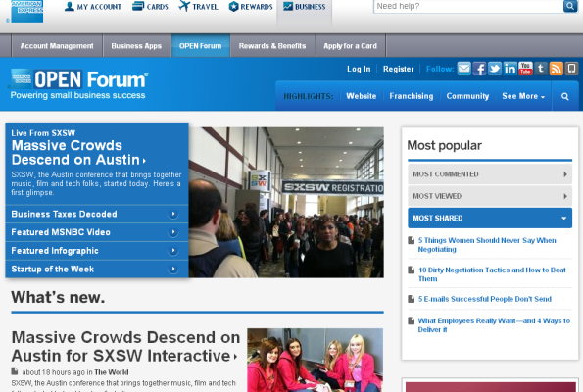Select the Business Apps tab
This screenshot has width=583, height=392.
pos(136,46)
